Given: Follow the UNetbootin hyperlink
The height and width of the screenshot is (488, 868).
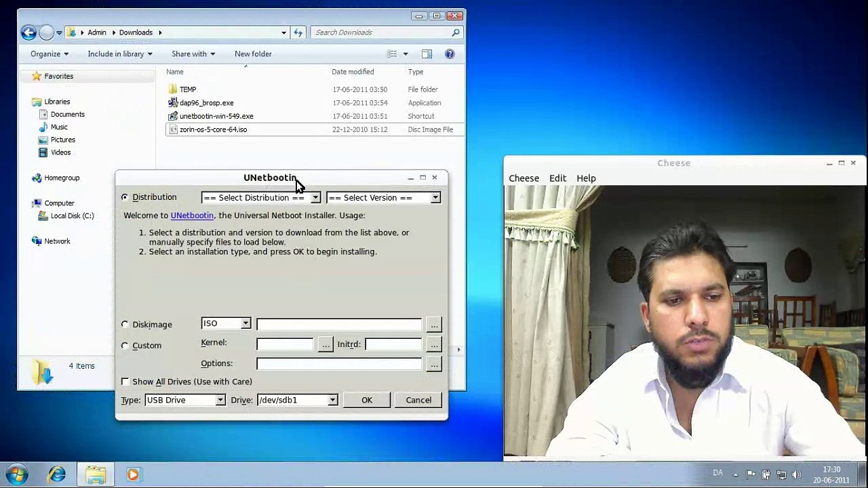Looking at the screenshot, I should 192,216.
